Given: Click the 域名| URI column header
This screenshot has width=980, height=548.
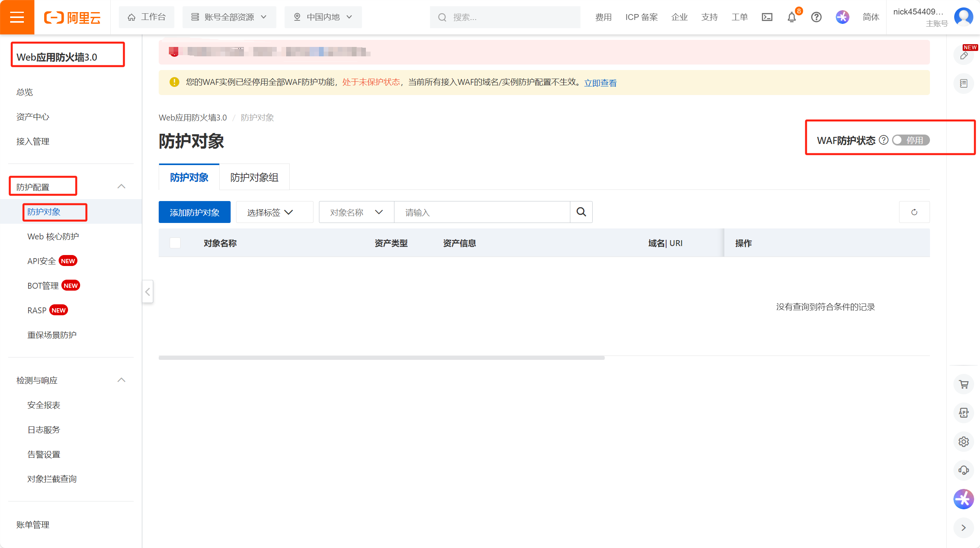Looking at the screenshot, I should pos(665,243).
